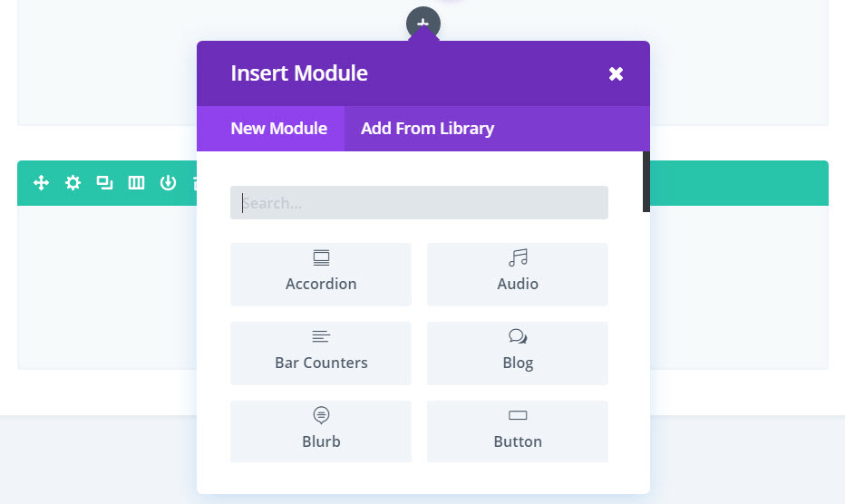Screen dimensions: 845x504
Task: Click the dark plus add-module button
Action: tap(422, 23)
